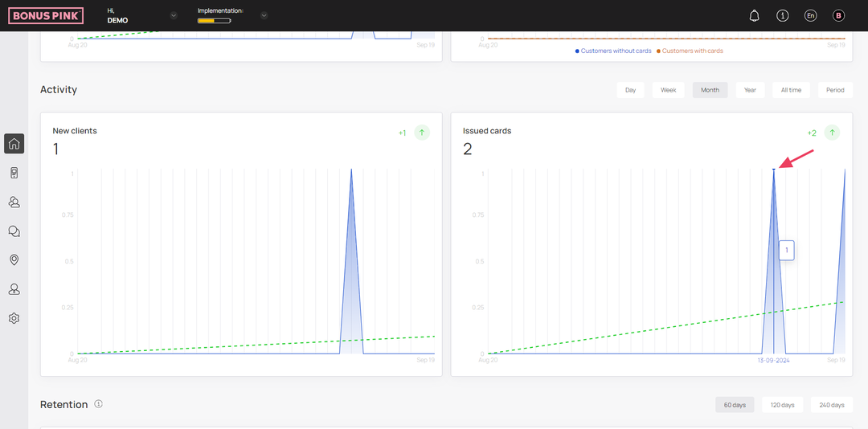
Task: Select the Week activity range
Action: point(668,90)
